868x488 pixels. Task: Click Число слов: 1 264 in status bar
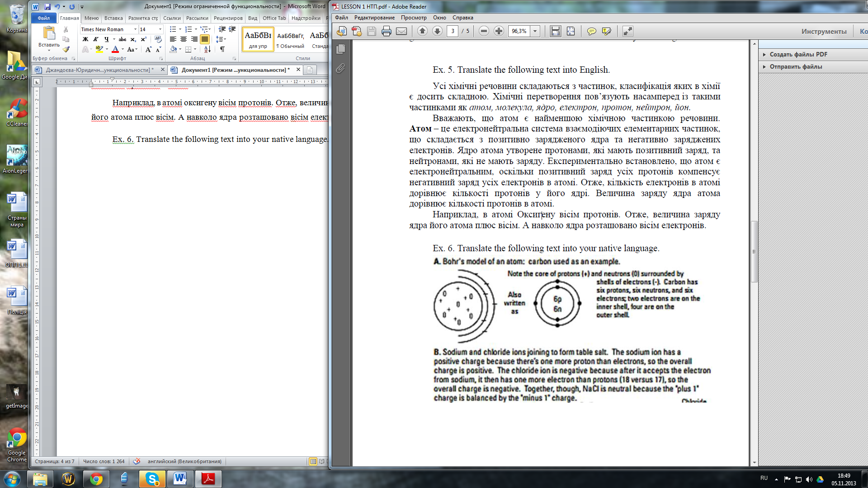[x=104, y=461]
